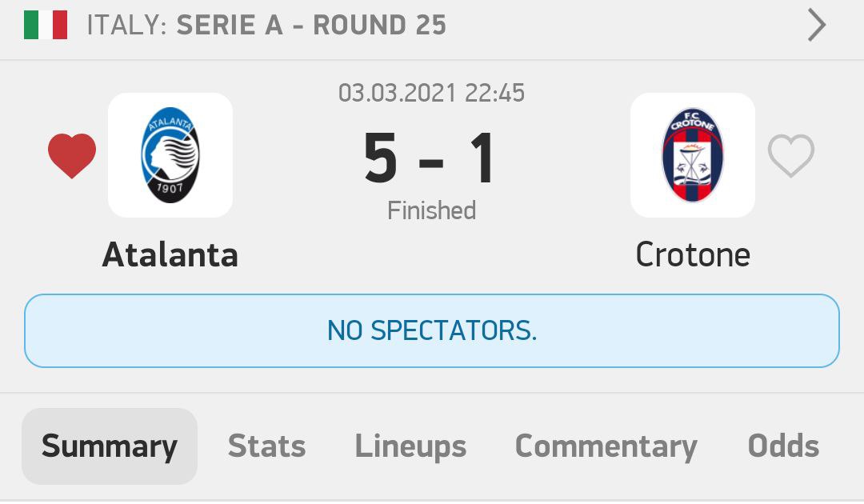Tap the ITALY country label in header
864x504 pixels.
click(126, 25)
